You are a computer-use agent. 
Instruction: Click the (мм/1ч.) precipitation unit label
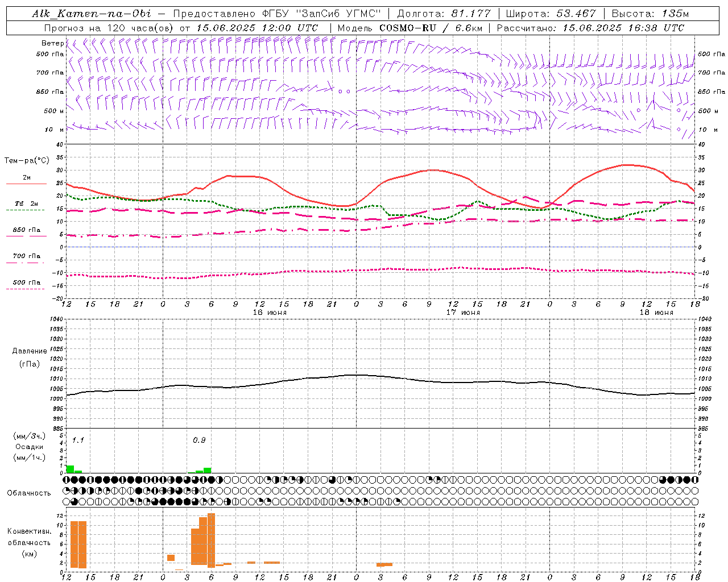click(30, 458)
